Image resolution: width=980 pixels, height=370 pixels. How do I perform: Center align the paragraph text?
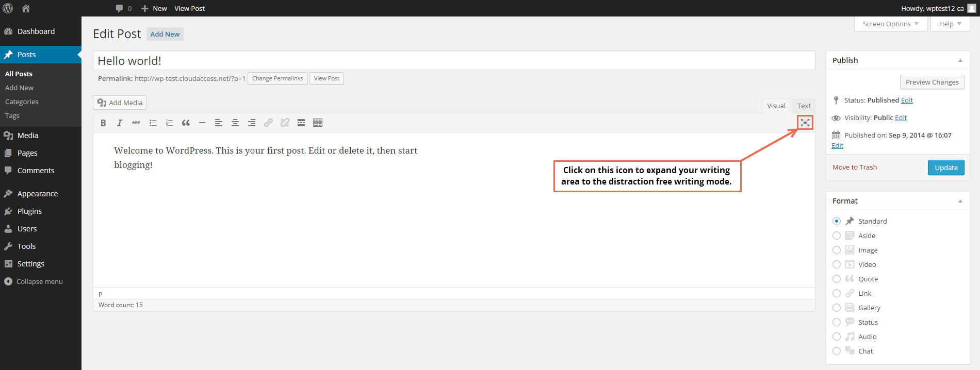pos(235,123)
